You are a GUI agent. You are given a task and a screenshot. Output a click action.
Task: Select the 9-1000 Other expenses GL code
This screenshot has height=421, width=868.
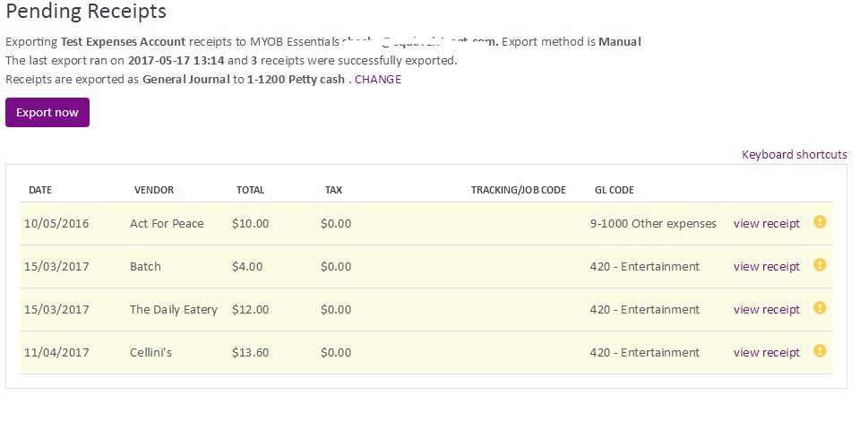[x=653, y=224]
